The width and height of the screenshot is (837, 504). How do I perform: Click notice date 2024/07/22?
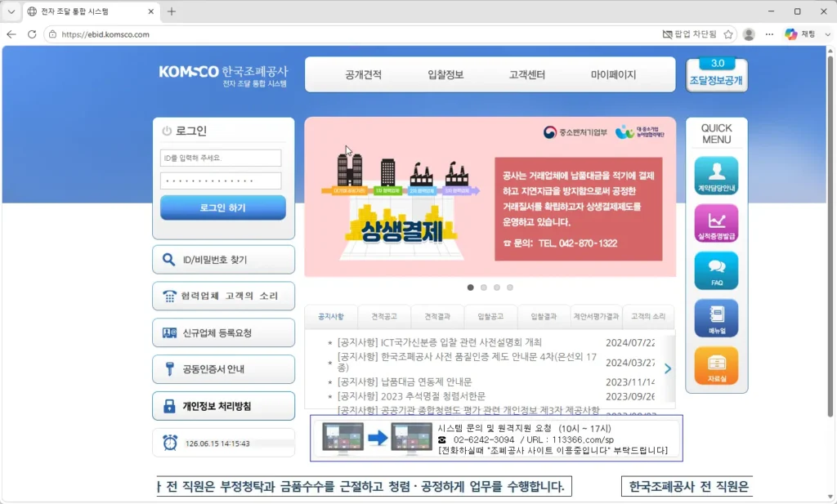coord(630,342)
